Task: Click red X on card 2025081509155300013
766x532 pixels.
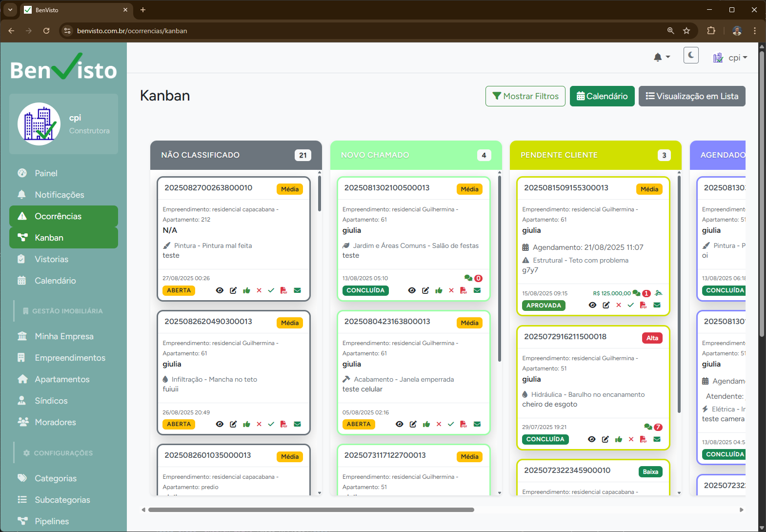Action: pyautogui.click(x=619, y=305)
